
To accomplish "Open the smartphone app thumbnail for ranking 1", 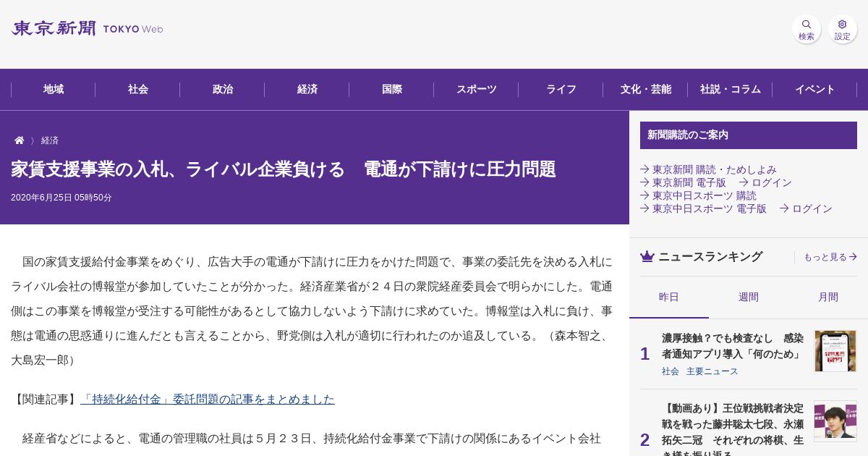I will click(x=835, y=351).
